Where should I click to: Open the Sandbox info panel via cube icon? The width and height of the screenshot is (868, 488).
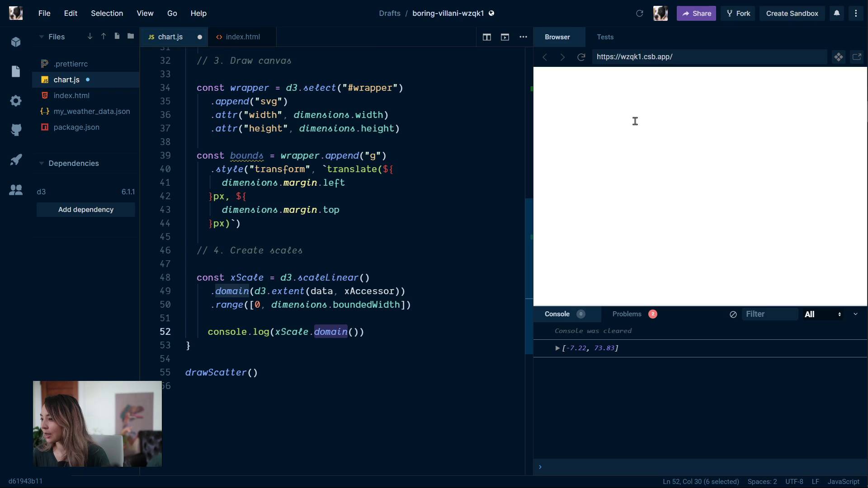(16, 42)
